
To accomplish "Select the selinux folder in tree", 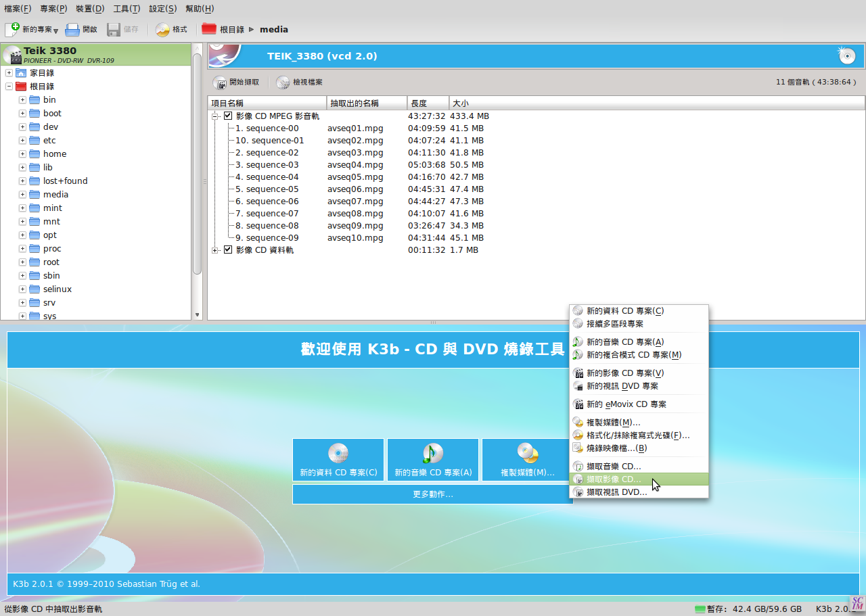I will point(58,289).
